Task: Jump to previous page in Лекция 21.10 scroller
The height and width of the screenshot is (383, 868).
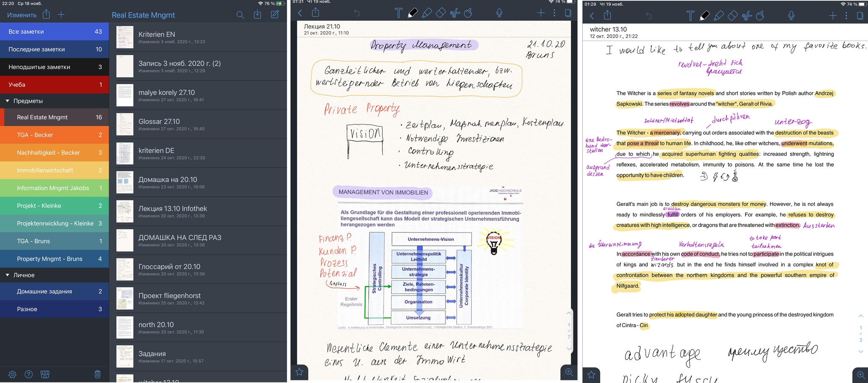Action: click(x=569, y=313)
